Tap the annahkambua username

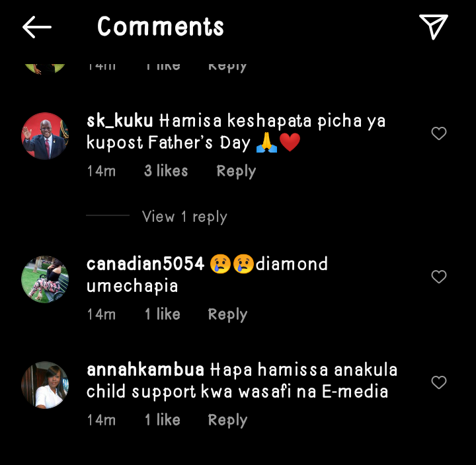[145, 370]
